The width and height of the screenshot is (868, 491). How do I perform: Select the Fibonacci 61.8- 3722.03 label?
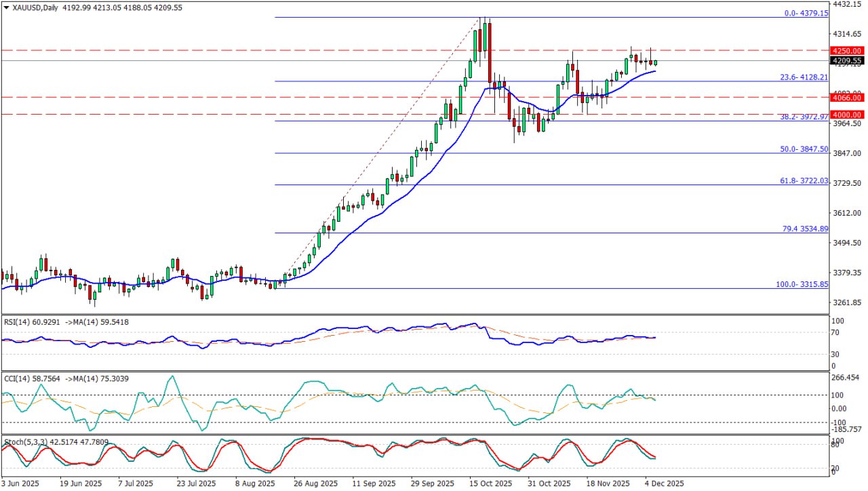pos(804,181)
